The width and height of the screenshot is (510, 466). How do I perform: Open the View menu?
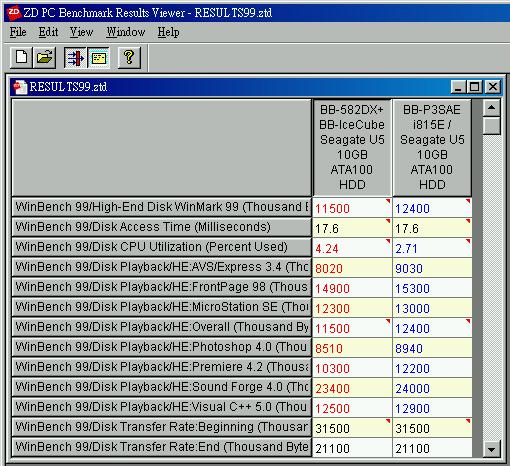point(81,32)
